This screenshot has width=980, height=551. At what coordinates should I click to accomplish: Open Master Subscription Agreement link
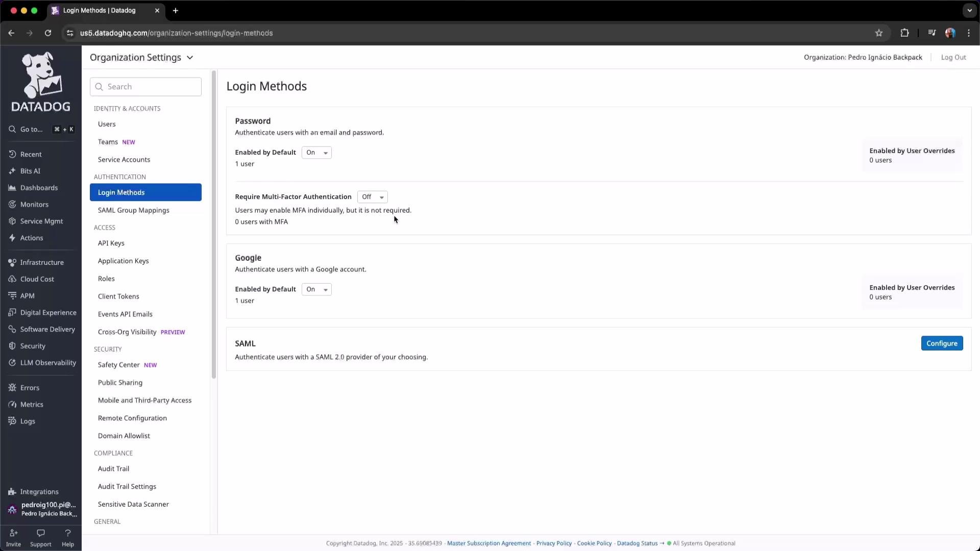click(x=489, y=543)
